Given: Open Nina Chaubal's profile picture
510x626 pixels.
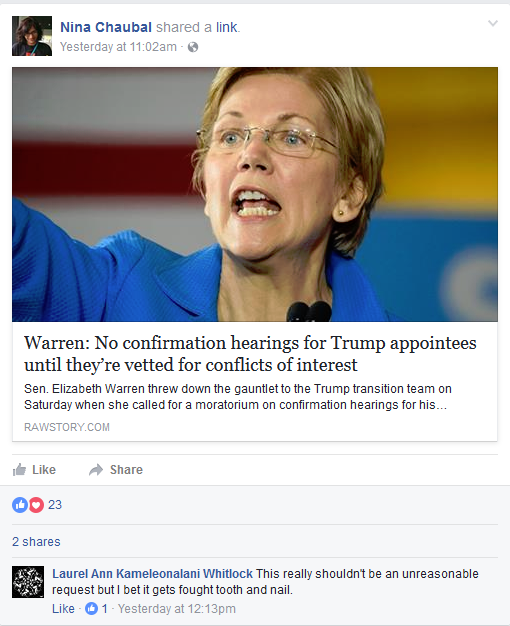Looking at the screenshot, I should coord(32,36).
